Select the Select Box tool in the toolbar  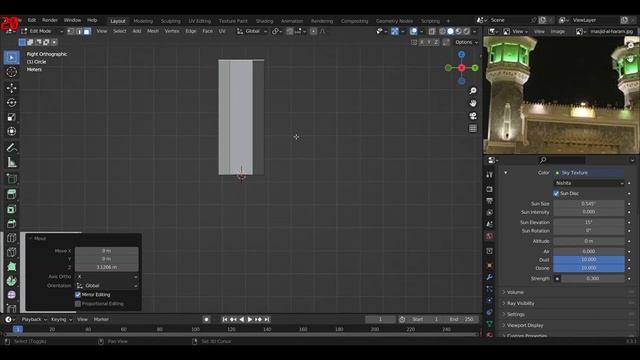pyautogui.click(x=11, y=58)
